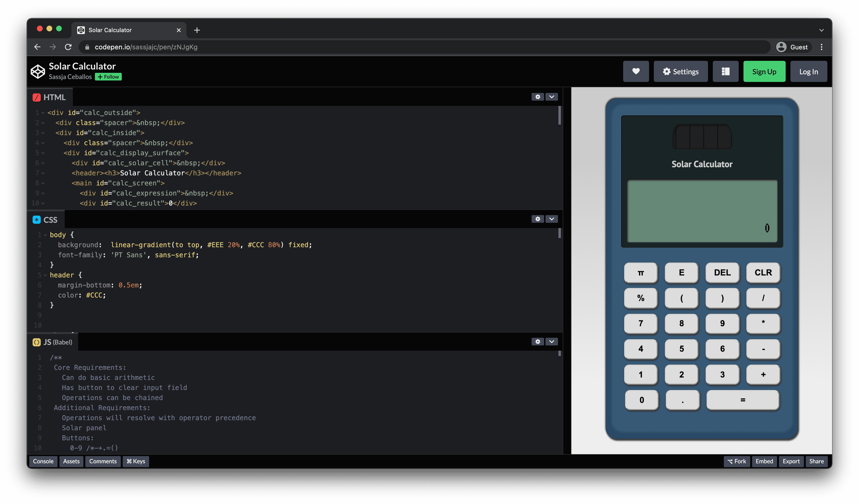The image size is (859, 504).
Task: Collapse the HTML editor panel
Action: point(552,96)
